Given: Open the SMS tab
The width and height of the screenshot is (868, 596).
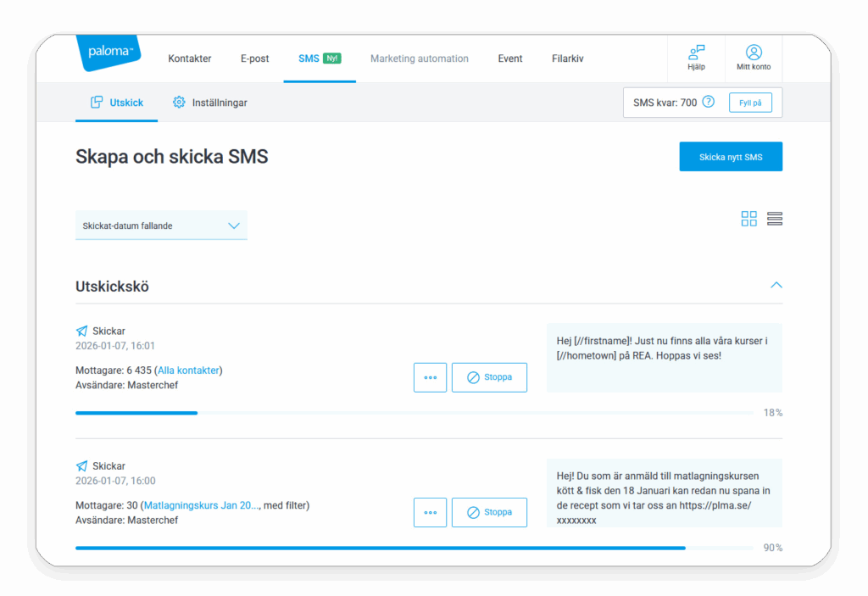Looking at the screenshot, I should (309, 58).
